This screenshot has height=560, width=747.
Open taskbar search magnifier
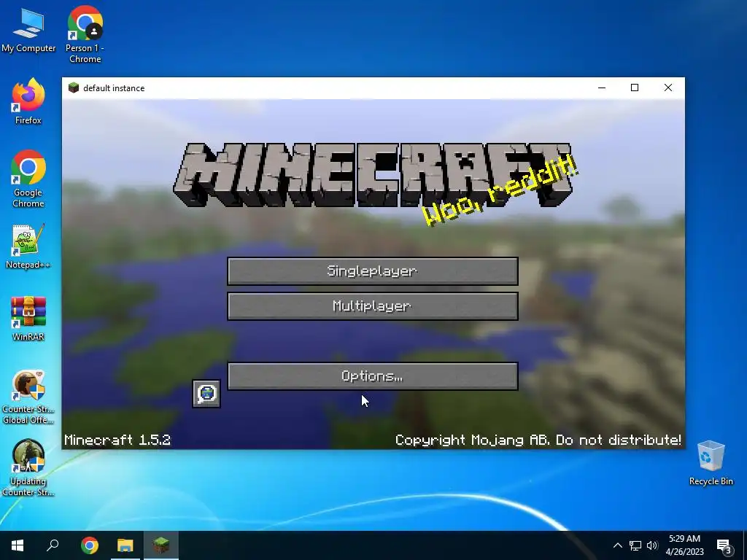point(53,545)
